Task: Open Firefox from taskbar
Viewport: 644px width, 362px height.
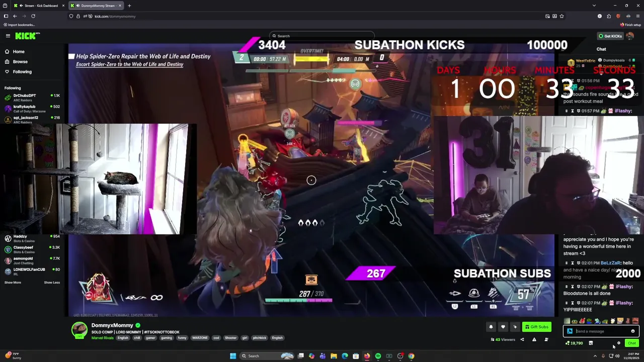Action: tap(367, 356)
